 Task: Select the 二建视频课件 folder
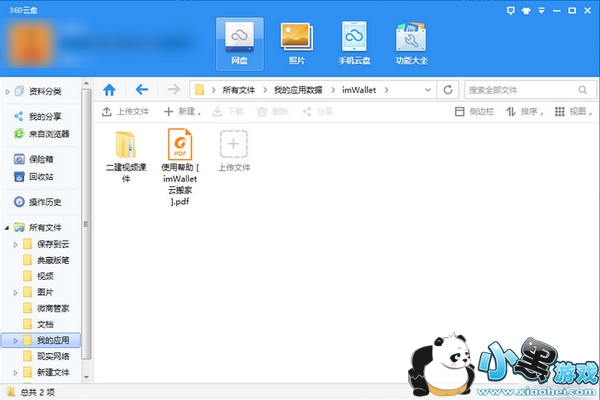coord(126,156)
